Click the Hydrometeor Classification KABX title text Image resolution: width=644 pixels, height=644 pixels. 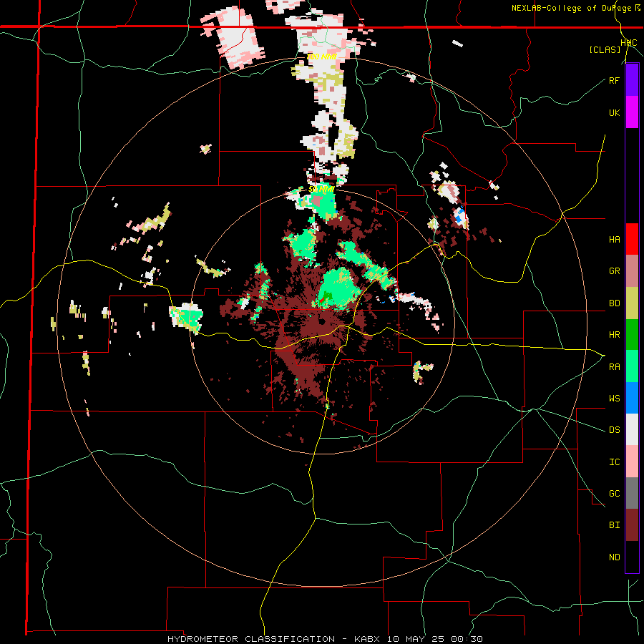[325, 639]
